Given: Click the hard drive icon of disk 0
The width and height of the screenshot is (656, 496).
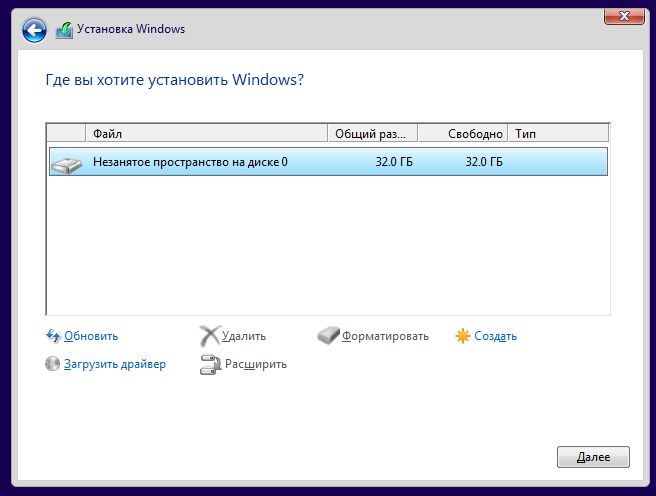Looking at the screenshot, I should point(67,164).
